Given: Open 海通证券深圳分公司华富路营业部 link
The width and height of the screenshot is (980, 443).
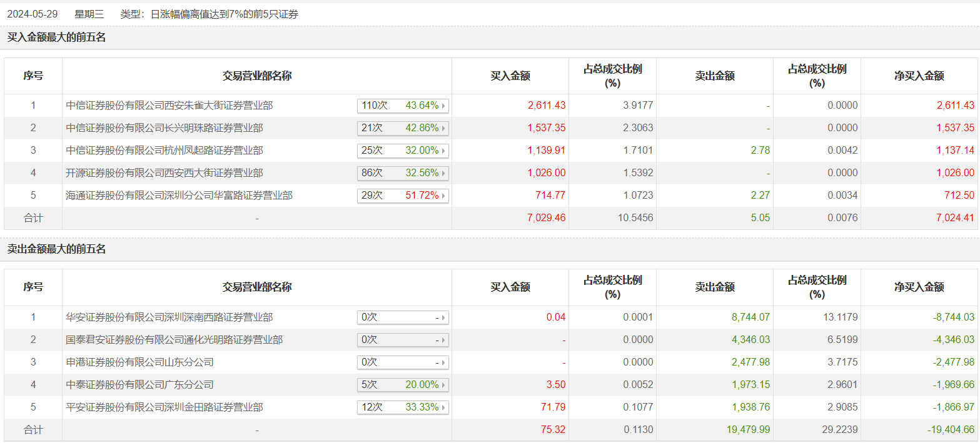Looking at the screenshot, I should point(179,196).
